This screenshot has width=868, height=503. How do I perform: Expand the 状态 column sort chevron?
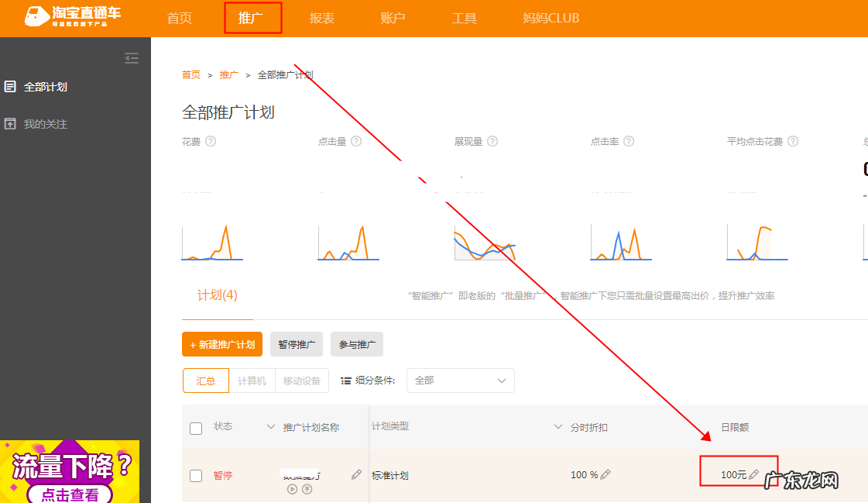click(271, 427)
